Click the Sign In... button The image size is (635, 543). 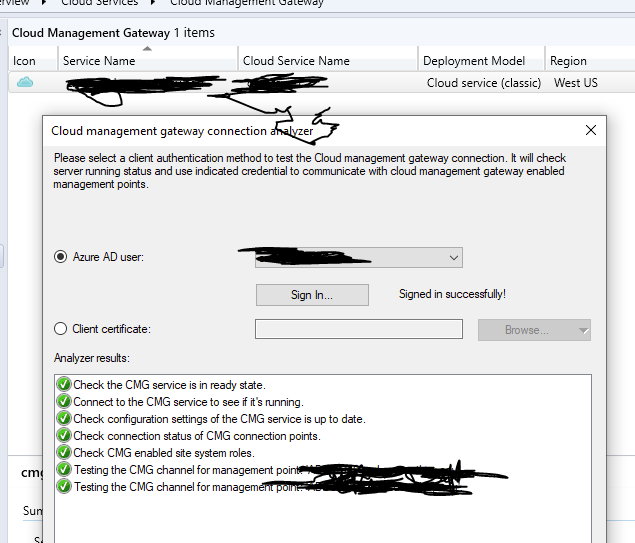tap(312, 295)
